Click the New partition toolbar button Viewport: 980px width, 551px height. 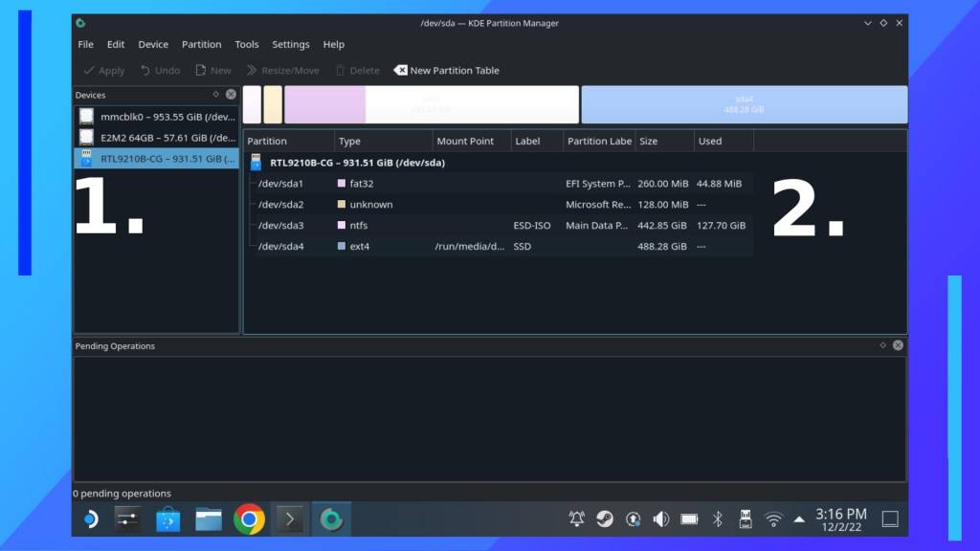click(x=213, y=71)
